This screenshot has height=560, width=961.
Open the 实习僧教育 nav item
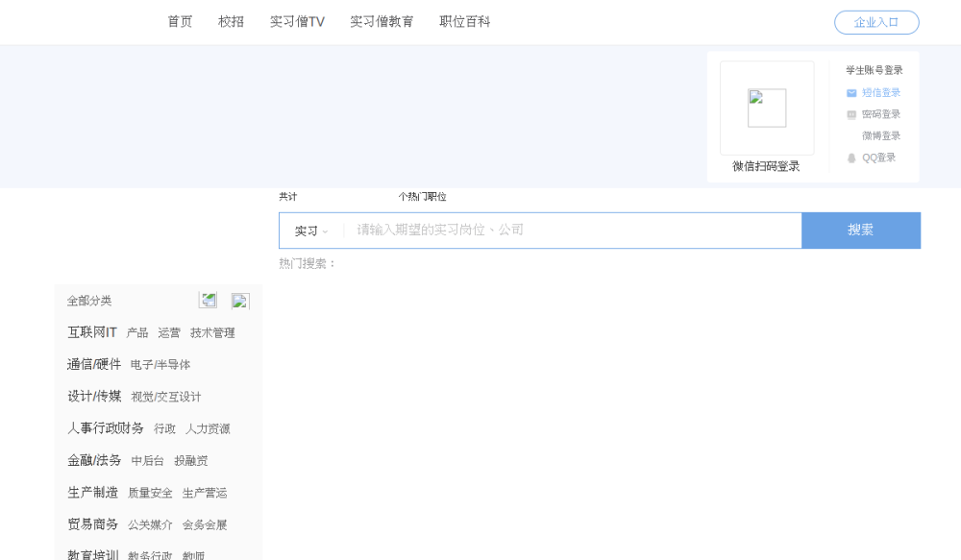coord(382,22)
